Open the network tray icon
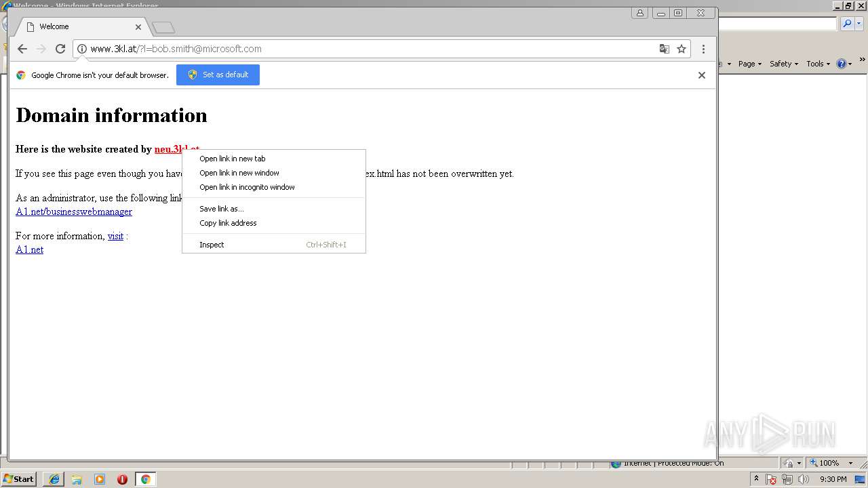868x488 pixels. [787, 479]
